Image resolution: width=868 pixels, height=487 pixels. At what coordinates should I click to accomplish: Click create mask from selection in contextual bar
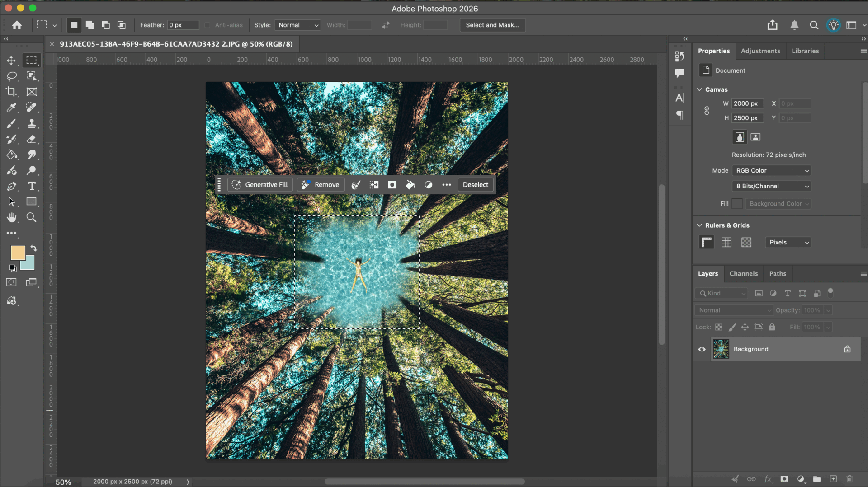tap(392, 185)
